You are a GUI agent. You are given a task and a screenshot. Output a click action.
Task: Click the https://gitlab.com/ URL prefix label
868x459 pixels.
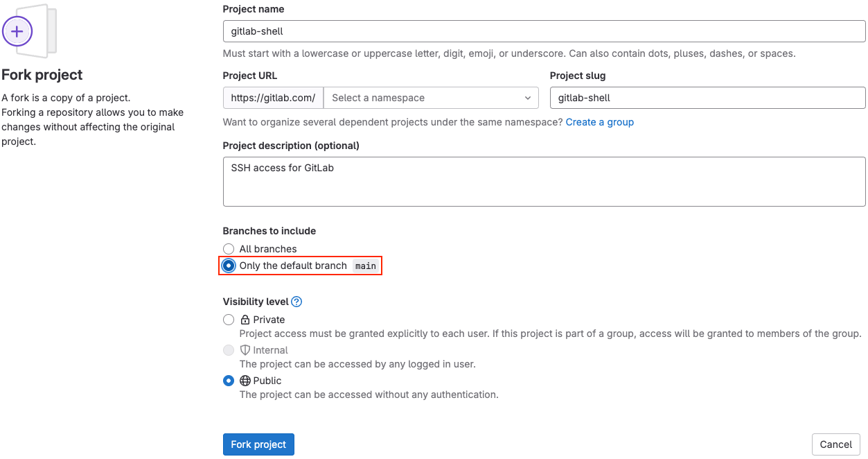coord(272,97)
